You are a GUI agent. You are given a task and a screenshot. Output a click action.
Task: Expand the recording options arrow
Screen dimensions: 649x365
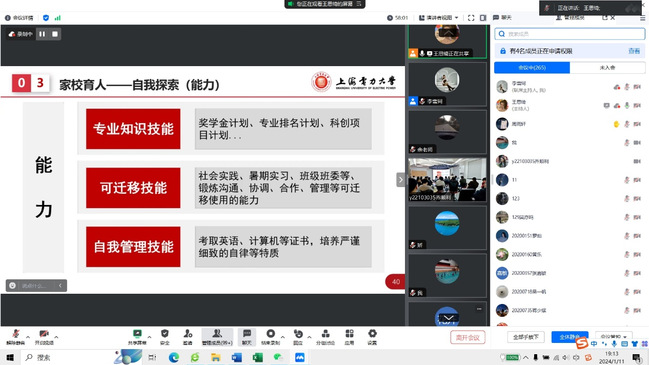click(x=283, y=337)
